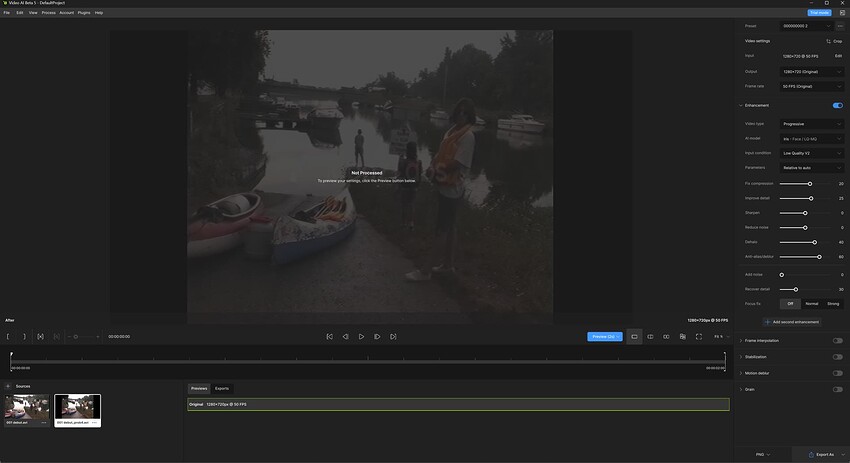This screenshot has width=850, height=463.
Task: Switch to side-by-side comparison view
Action: click(x=650, y=337)
